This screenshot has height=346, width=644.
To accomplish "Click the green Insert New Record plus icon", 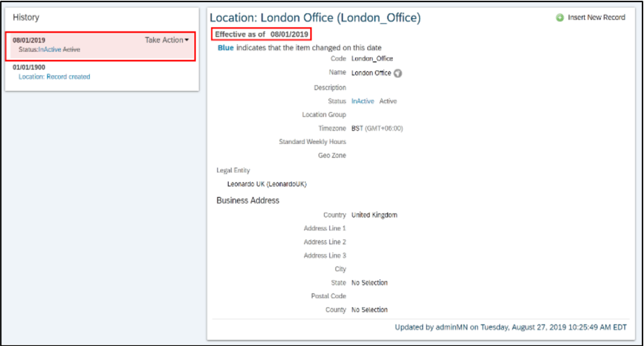I will click(x=560, y=17).
